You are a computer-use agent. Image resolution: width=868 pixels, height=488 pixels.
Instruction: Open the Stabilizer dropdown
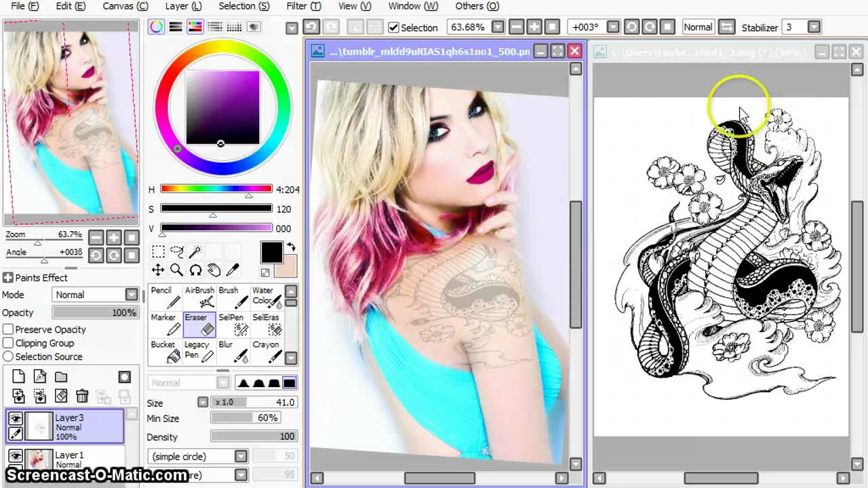pos(814,27)
